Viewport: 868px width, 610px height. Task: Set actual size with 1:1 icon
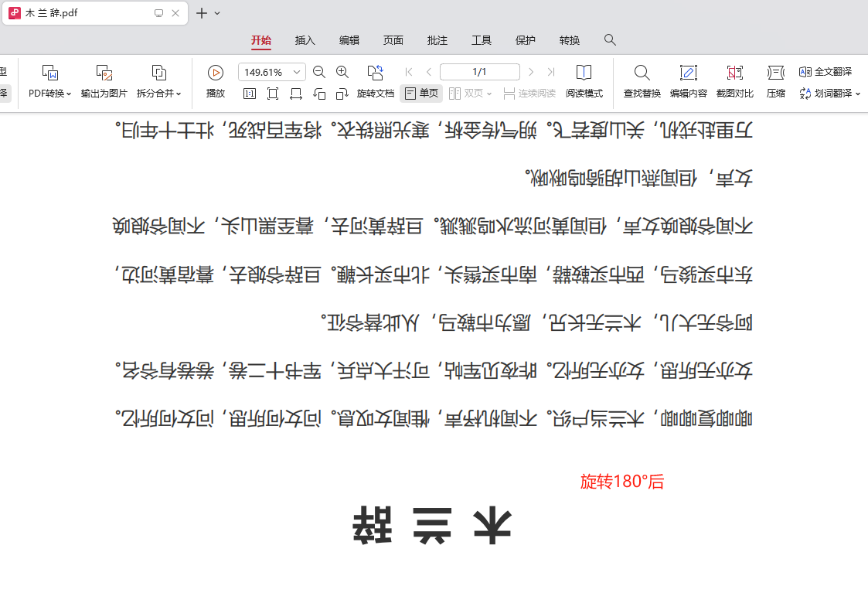pyautogui.click(x=250, y=94)
